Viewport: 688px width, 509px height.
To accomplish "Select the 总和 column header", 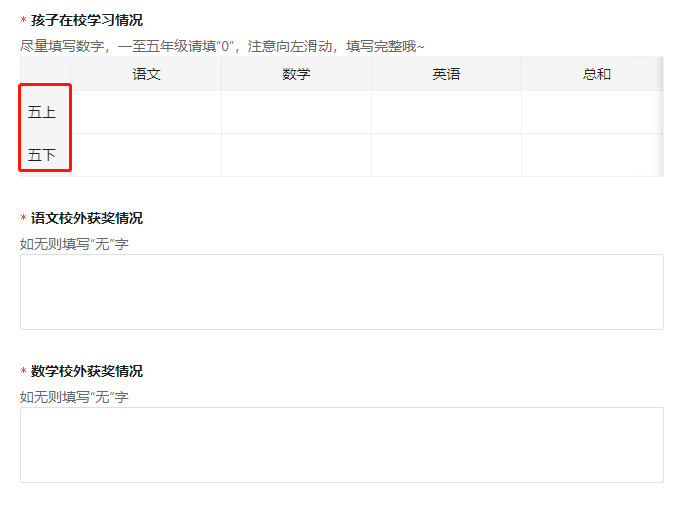I will [x=592, y=74].
